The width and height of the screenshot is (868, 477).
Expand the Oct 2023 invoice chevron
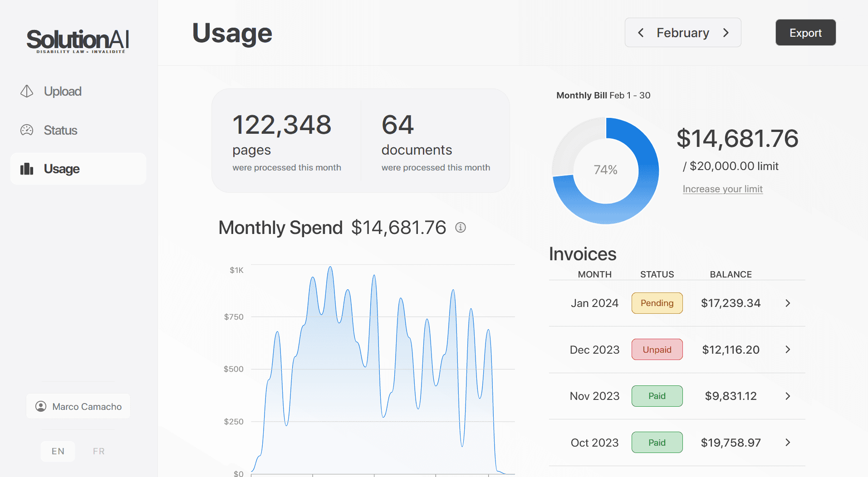pyautogui.click(x=788, y=443)
